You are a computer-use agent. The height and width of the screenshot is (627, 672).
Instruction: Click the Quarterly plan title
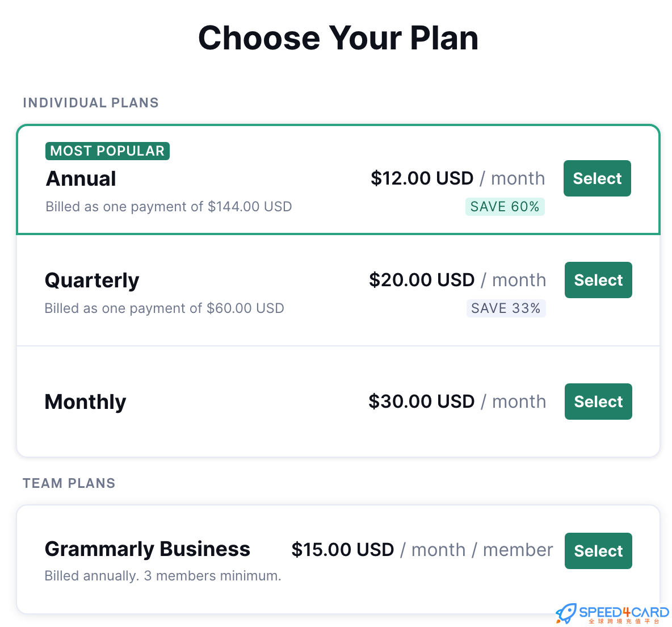[x=92, y=281]
